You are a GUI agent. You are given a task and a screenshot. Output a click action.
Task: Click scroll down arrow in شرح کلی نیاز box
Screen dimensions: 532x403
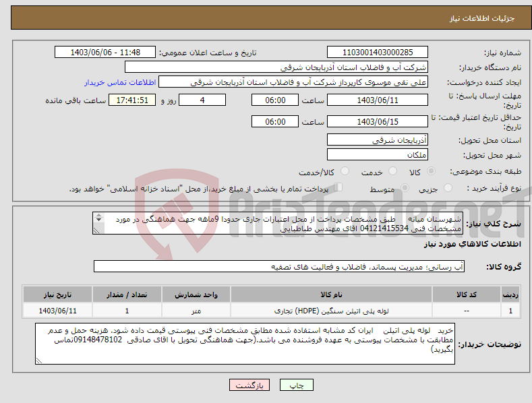coord(98,220)
